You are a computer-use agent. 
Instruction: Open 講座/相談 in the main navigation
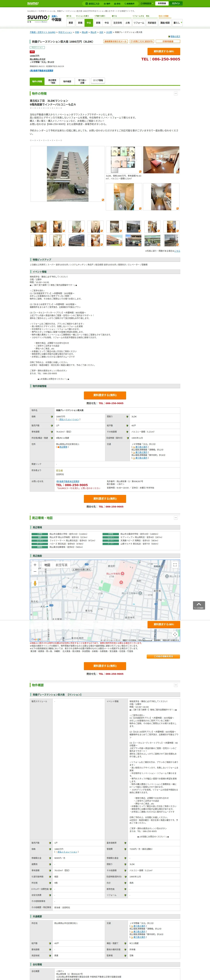point(165,23)
